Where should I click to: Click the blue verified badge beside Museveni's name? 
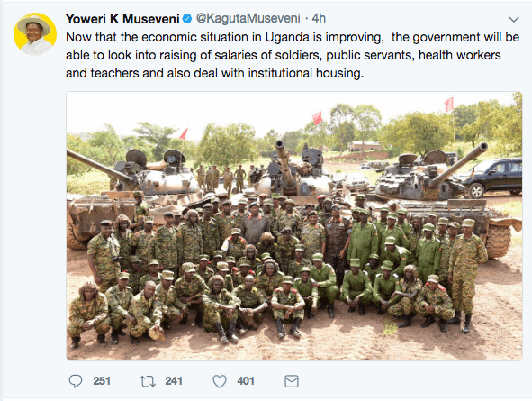click(x=187, y=19)
